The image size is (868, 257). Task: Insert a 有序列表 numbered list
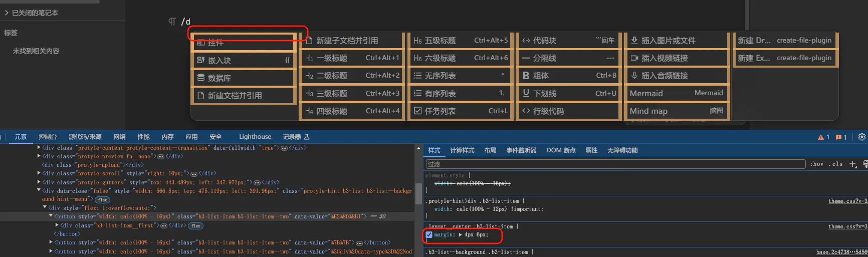click(460, 93)
